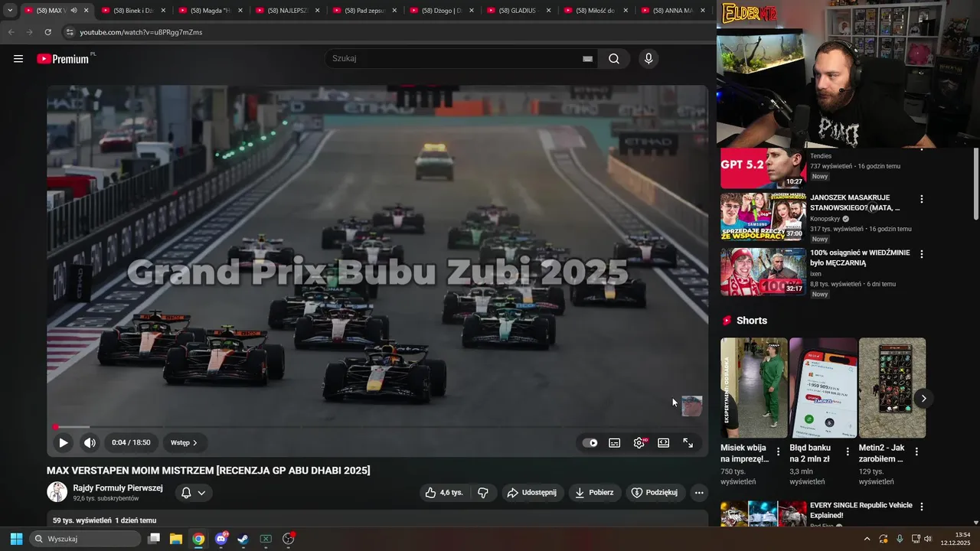Open options for Republic Vehicle video

pyautogui.click(x=921, y=507)
